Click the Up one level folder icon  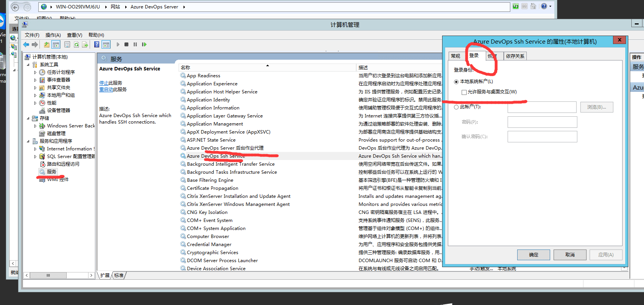(47, 45)
